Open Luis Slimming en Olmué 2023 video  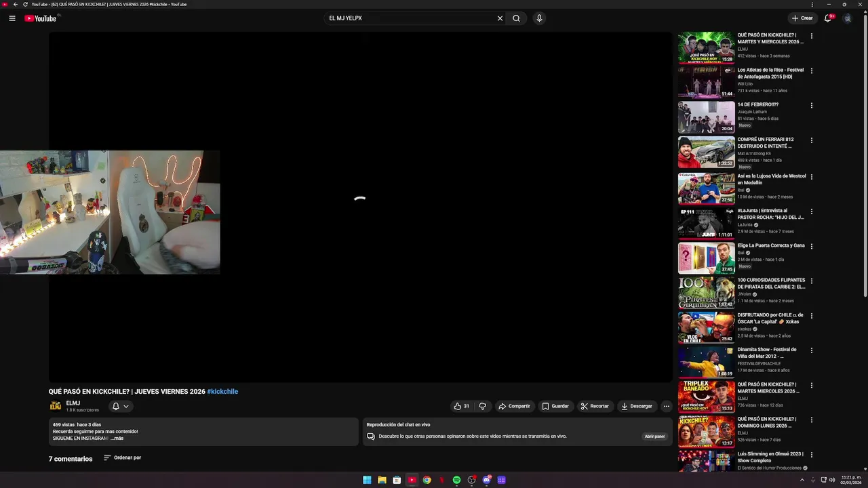point(770,457)
